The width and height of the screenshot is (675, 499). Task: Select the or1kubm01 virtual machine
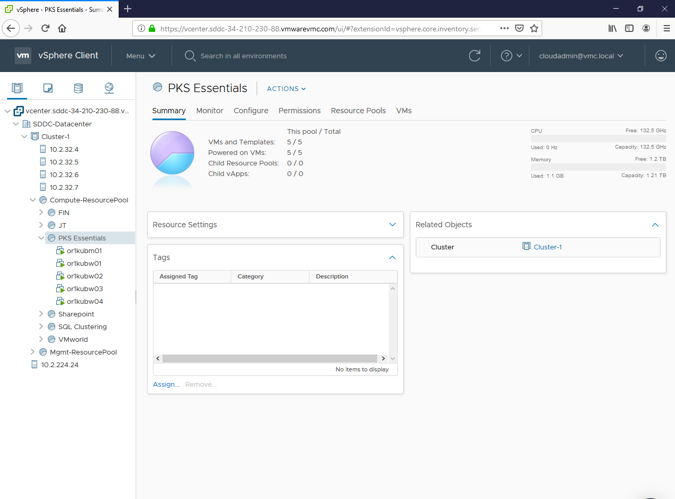click(x=84, y=251)
